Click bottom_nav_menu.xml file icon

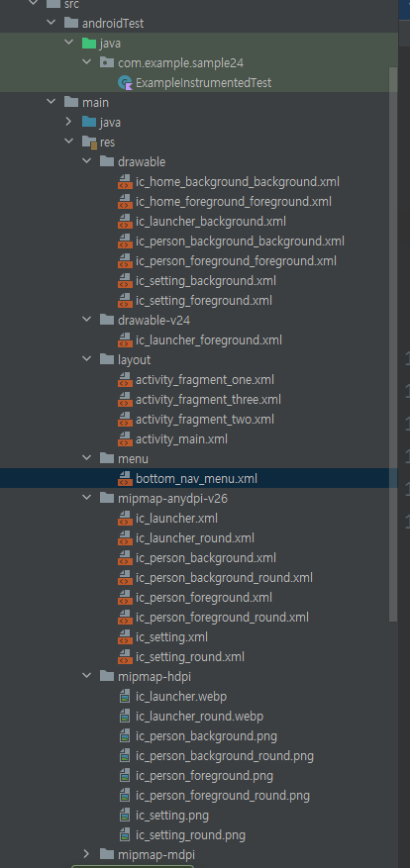click(x=125, y=479)
